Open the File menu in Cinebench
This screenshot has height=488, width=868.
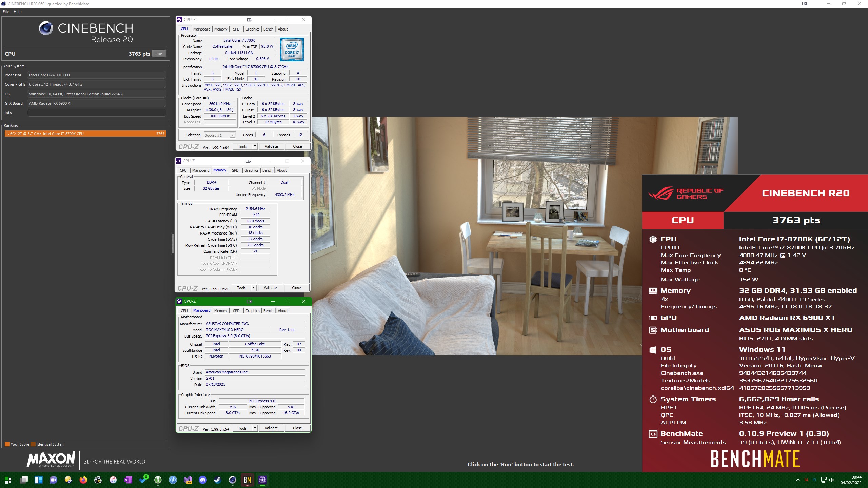click(6, 12)
